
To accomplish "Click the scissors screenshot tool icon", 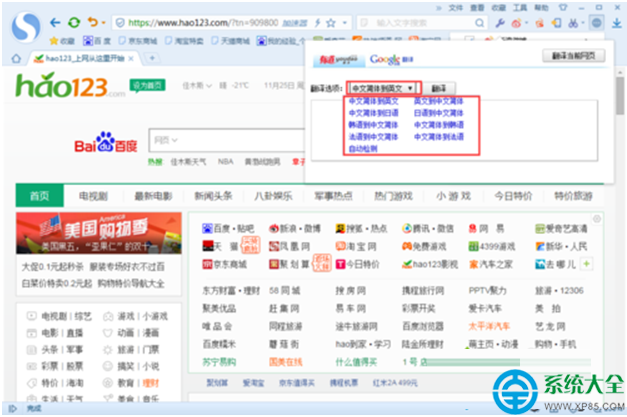I will point(573,23).
